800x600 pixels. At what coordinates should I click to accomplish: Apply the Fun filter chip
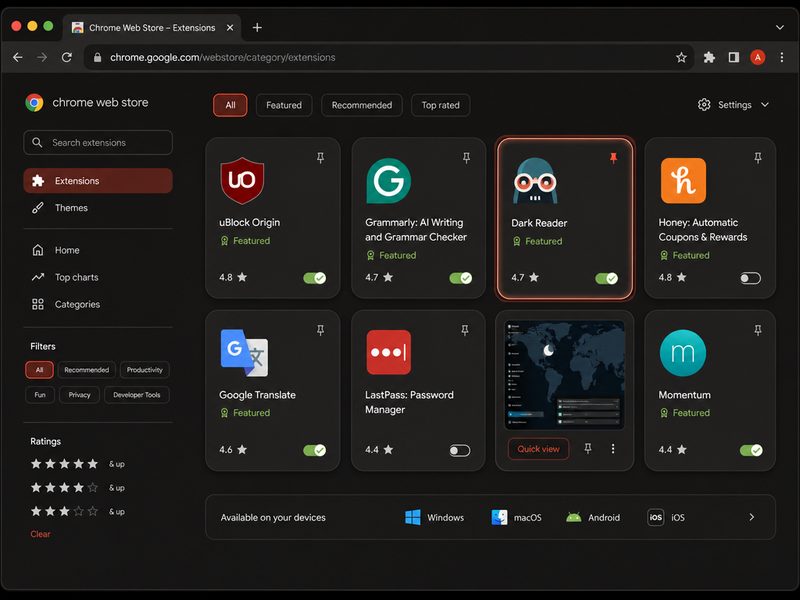point(40,395)
